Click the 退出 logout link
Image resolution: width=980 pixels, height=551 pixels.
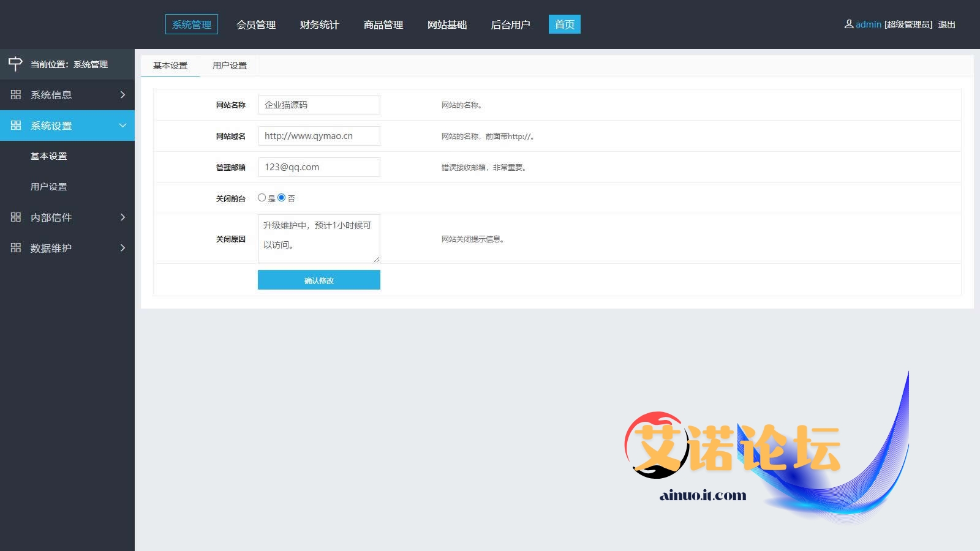[947, 24]
